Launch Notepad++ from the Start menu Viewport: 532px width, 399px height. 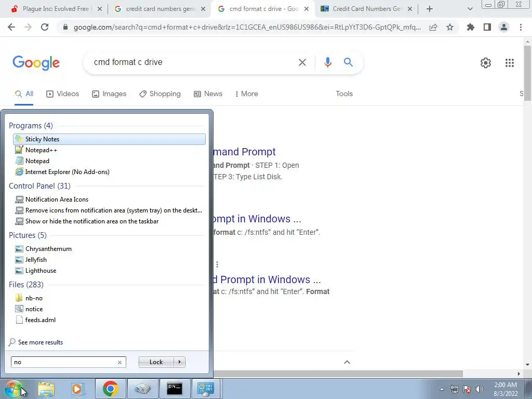coord(41,150)
